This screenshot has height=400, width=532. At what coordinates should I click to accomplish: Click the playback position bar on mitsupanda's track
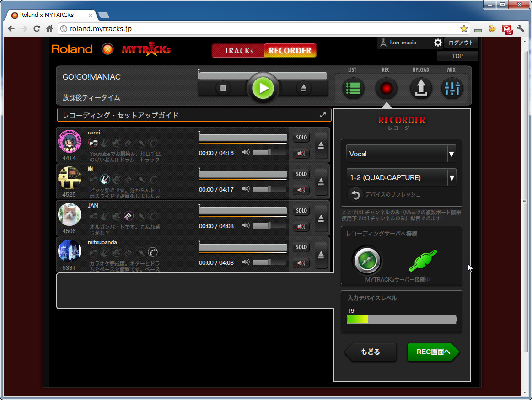[x=242, y=247]
